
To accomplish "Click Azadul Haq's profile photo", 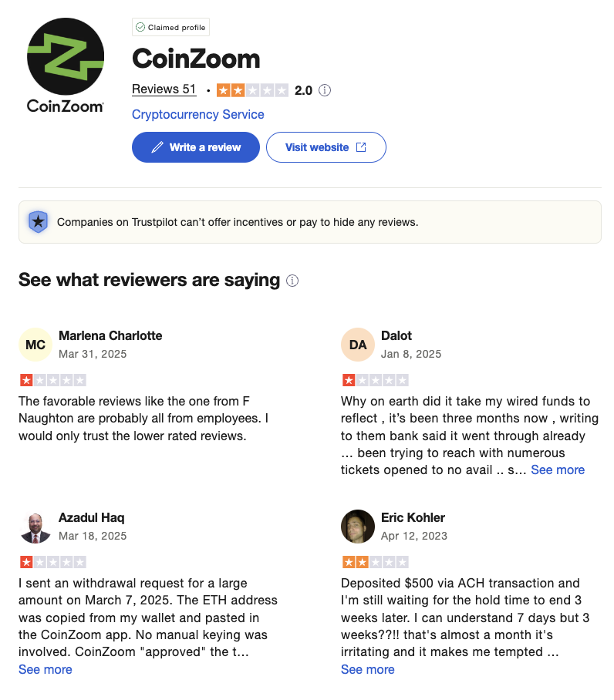I will point(35,527).
